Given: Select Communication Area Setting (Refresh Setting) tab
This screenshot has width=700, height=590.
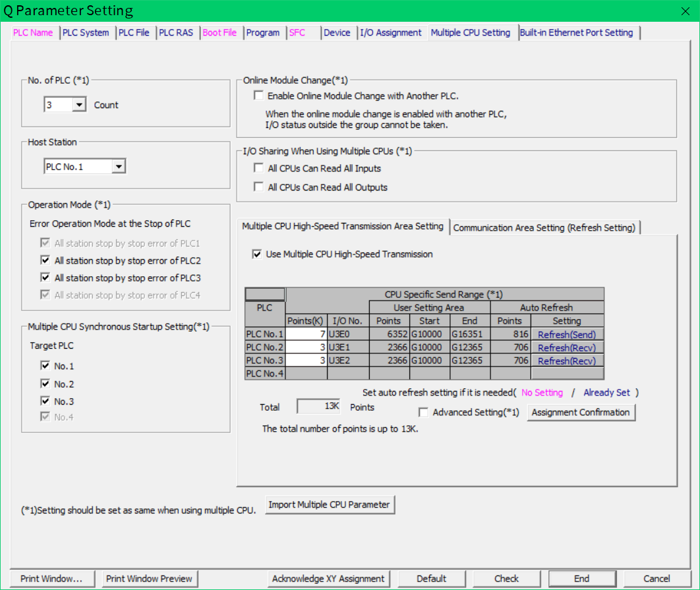Looking at the screenshot, I should [544, 227].
